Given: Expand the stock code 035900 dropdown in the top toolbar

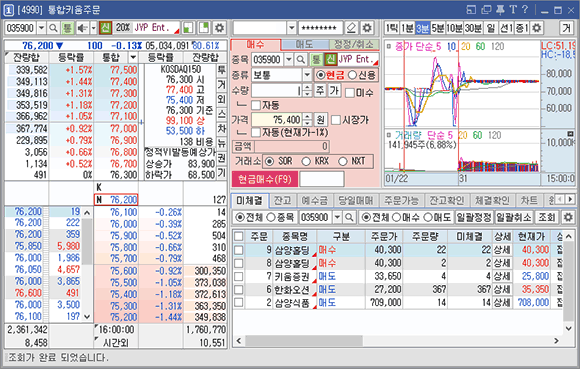Looking at the screenshot, I should click(x=41, y=28).
